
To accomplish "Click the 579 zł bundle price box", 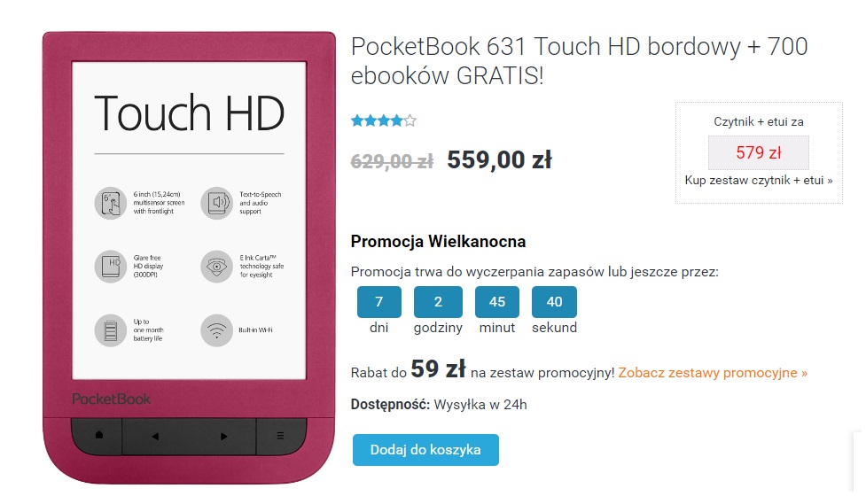I will coord(758,152).
